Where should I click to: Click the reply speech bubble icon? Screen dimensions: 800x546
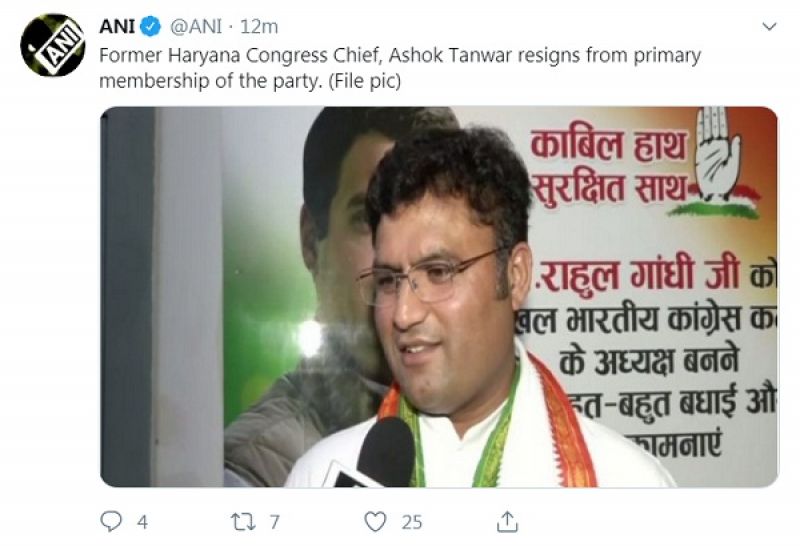[x=111, y=522]
